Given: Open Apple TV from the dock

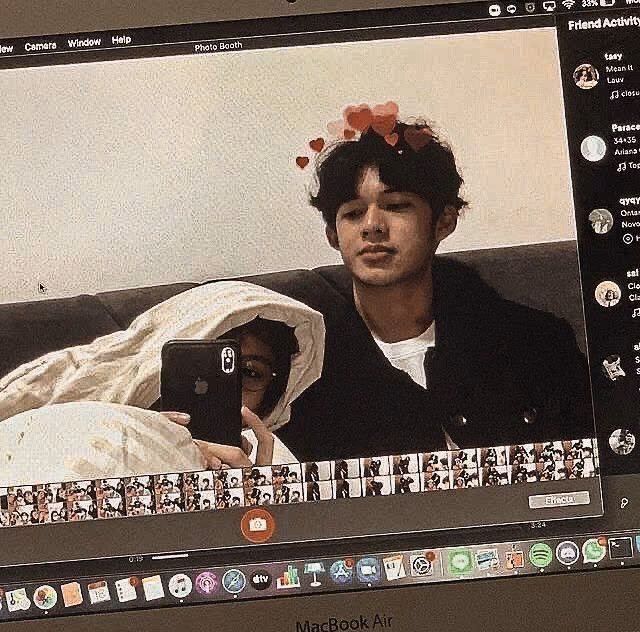Looking at the screenshot, I should (260, 579).
